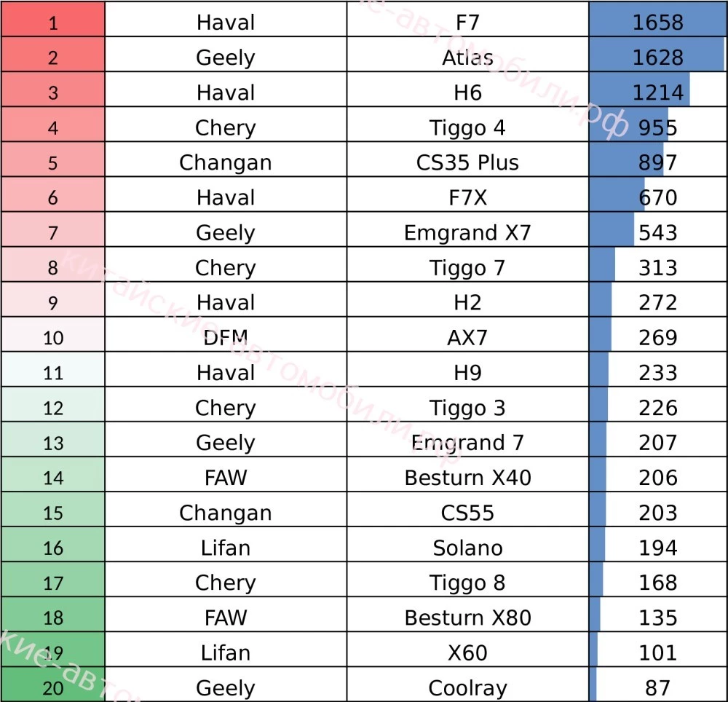Click the Tiggo 4 cell

point(467,127)
